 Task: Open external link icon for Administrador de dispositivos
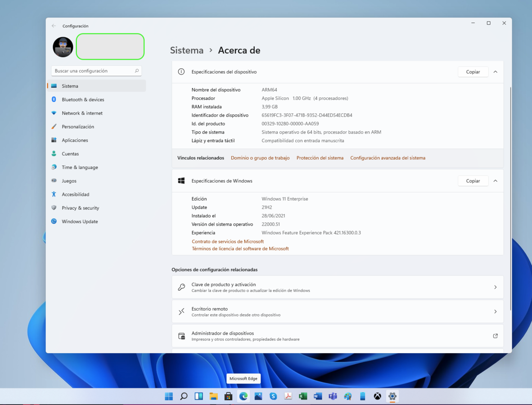pyautogui.click(x=496, y=336)
